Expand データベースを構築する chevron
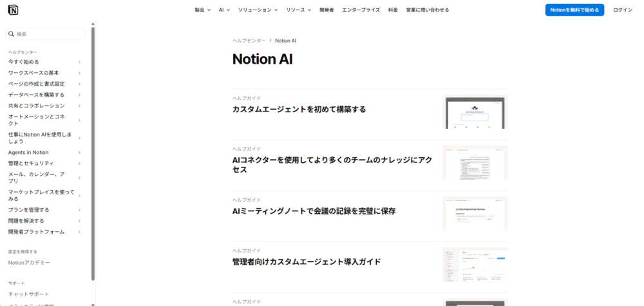 79,95
